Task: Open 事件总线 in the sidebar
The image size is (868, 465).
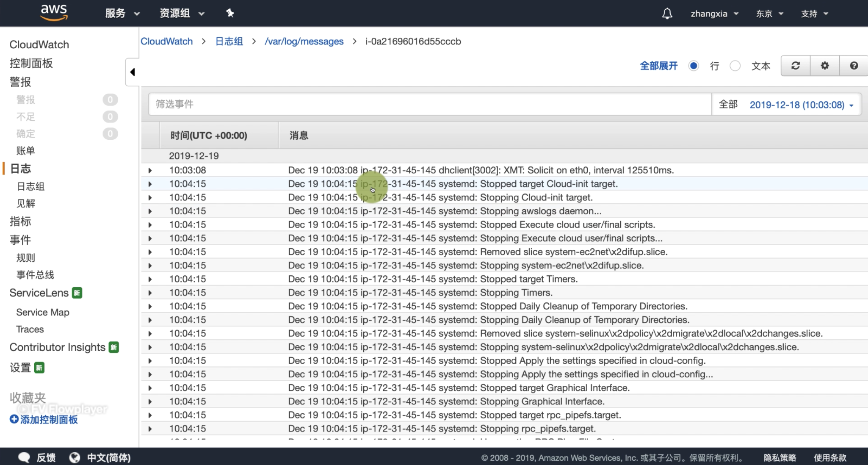Action: tap(35, 275)
